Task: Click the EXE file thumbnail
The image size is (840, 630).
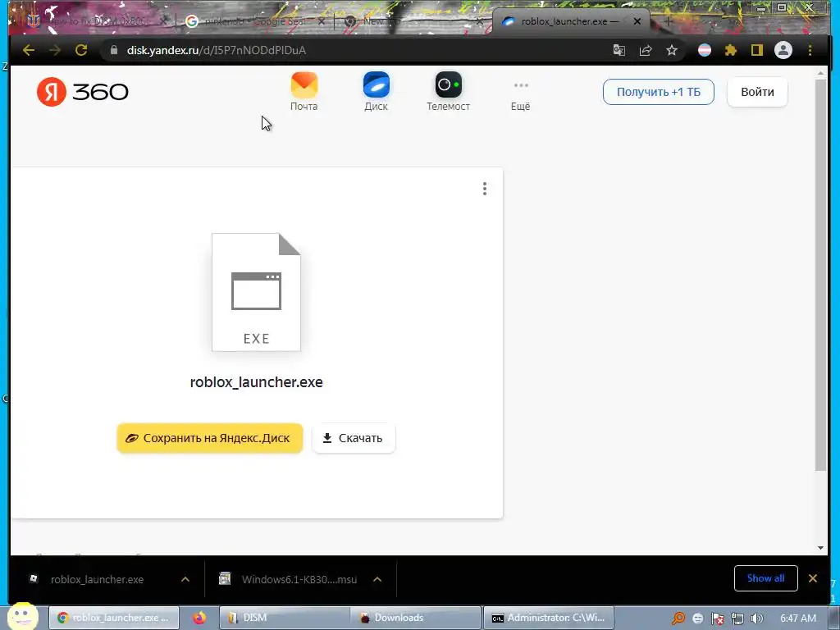Action: click(x=256, y=292)
